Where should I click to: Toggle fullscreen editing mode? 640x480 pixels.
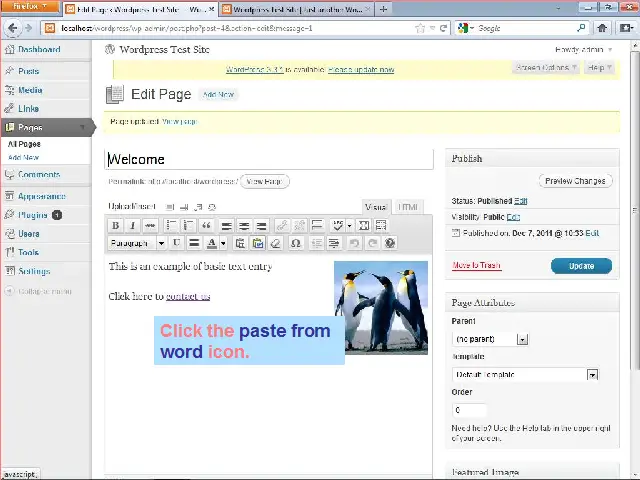(x=364, y=225)
